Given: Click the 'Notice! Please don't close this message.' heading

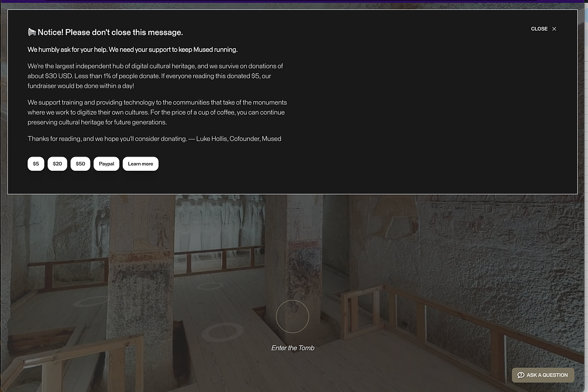Looking at the screenshot, I should pyautogui.click(x=111, y=32).
